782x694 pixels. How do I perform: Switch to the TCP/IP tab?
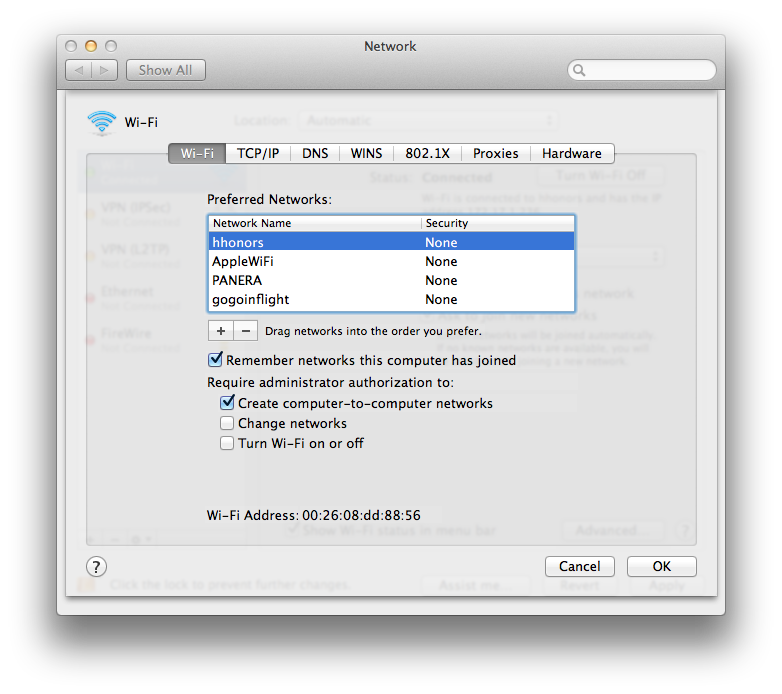258,154
